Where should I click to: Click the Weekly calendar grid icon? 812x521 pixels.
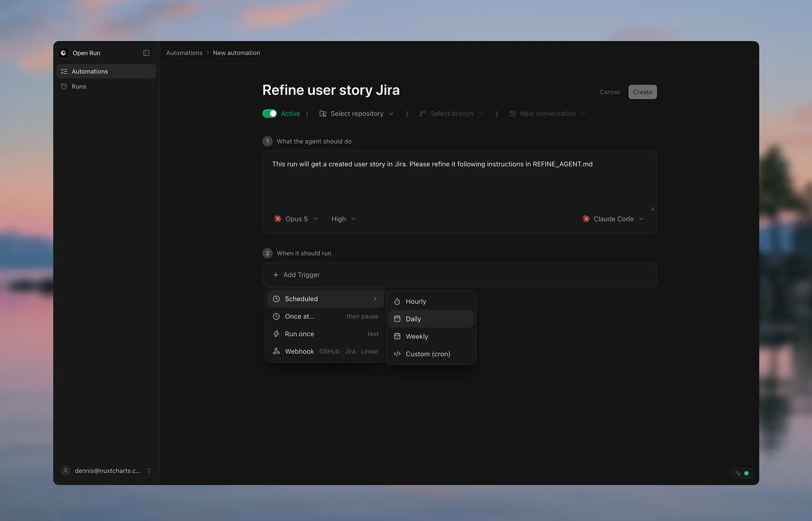[x=397, y=336]
